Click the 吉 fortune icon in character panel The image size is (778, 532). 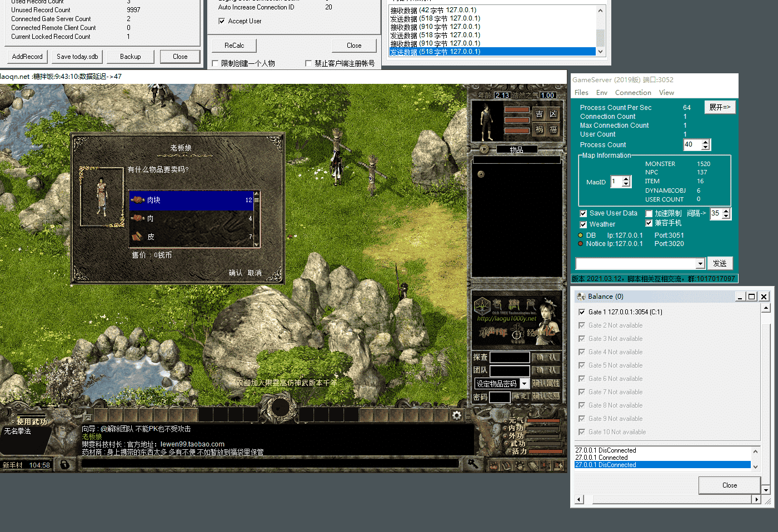[x=539, y=114]
